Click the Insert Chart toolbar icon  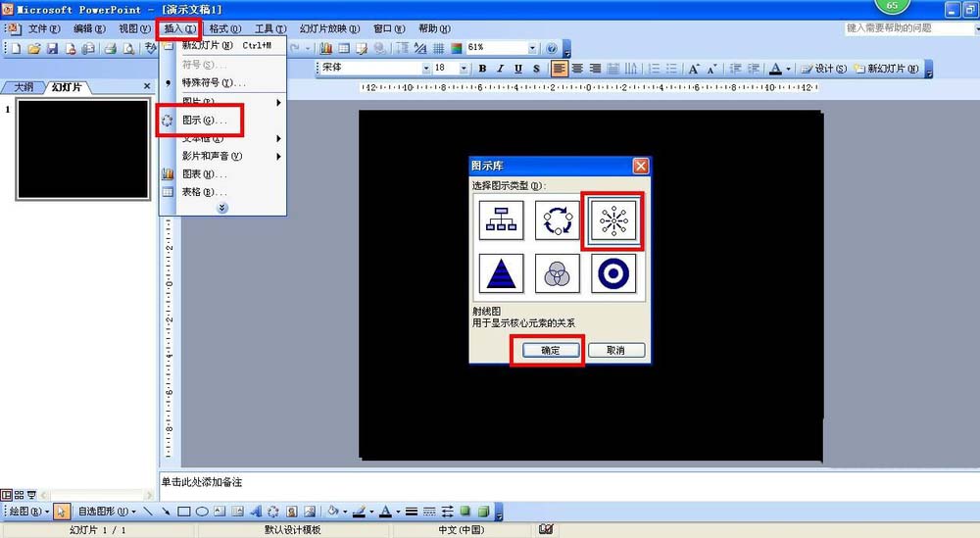click(x=325, y=48)
